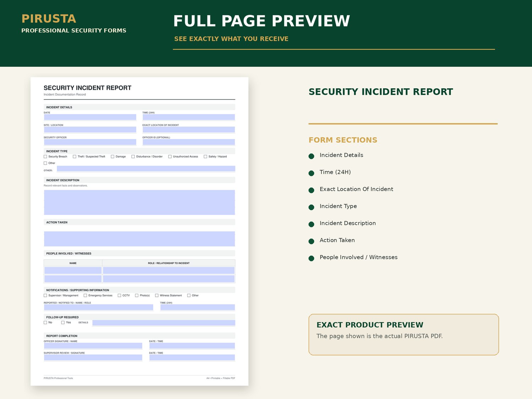The image size is (532, 399).
Task: Click the Action Taken list item
Action: [x=337, y=240]
